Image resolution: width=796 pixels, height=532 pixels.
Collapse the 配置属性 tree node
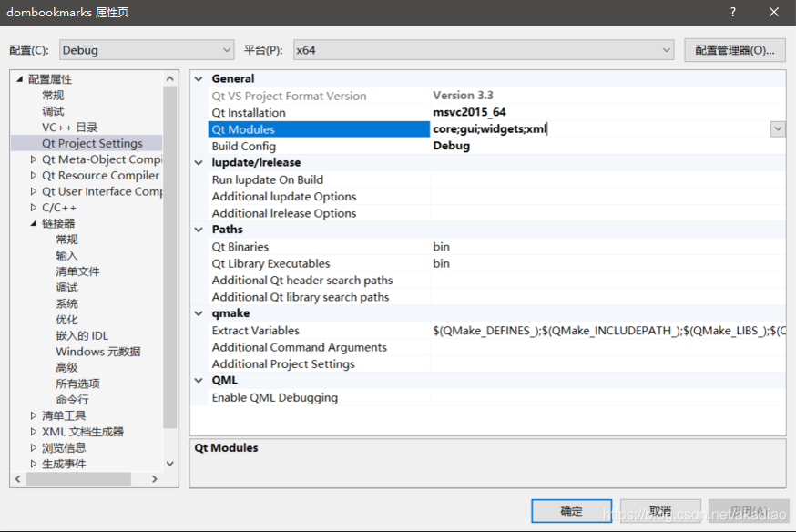pyautogui.click(x=20, y=78)
